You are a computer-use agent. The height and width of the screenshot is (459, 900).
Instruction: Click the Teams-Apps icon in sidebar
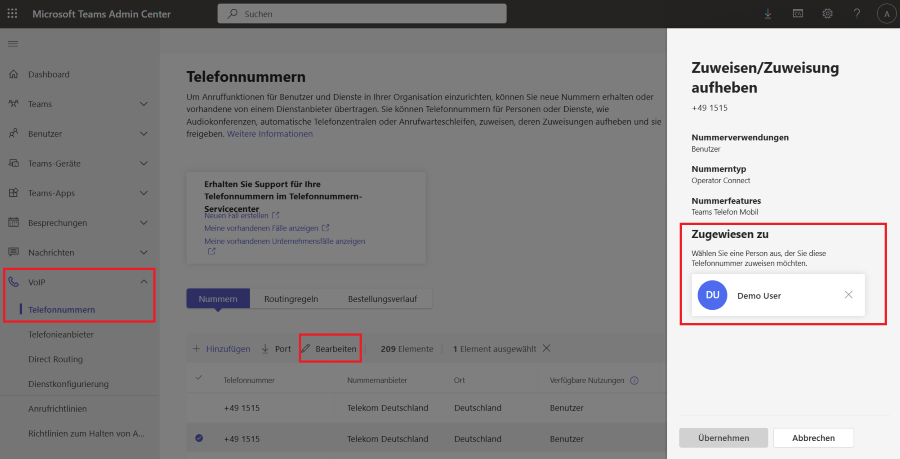(14, 193)
